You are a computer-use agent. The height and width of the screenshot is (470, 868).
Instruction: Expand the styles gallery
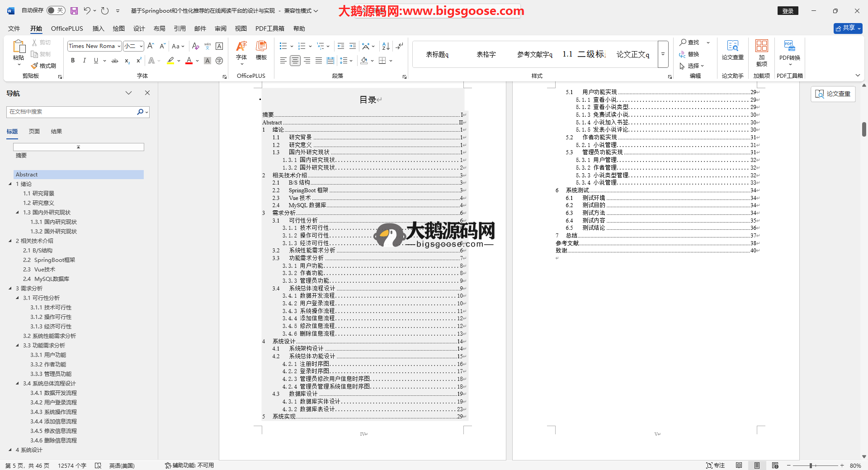pos(663,54)
